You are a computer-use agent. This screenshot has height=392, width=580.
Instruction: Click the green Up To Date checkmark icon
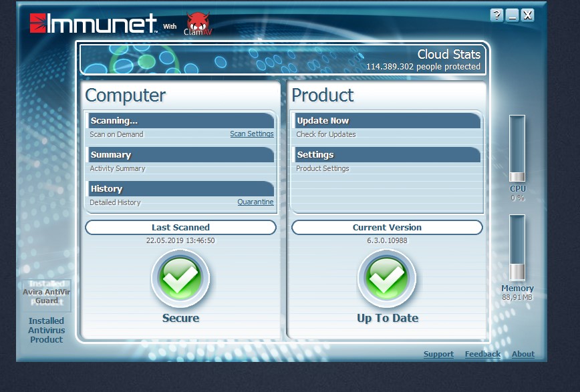click(x=386, y=278)
